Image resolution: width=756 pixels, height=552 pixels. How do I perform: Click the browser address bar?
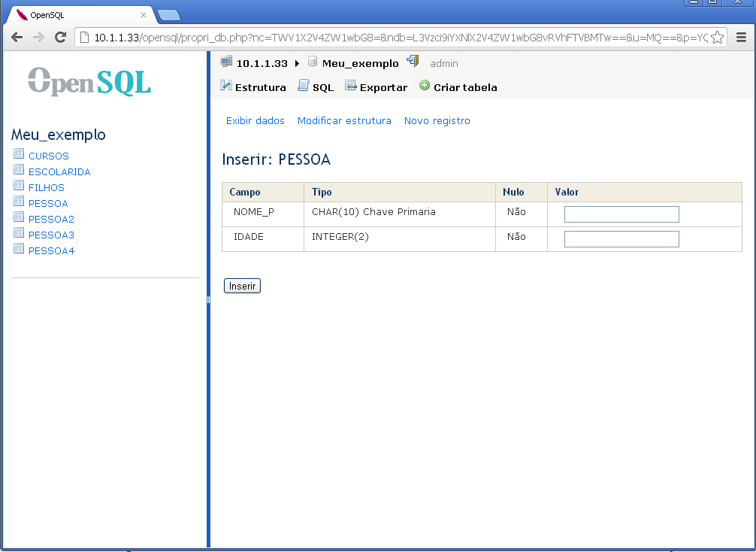pos(401,37)
